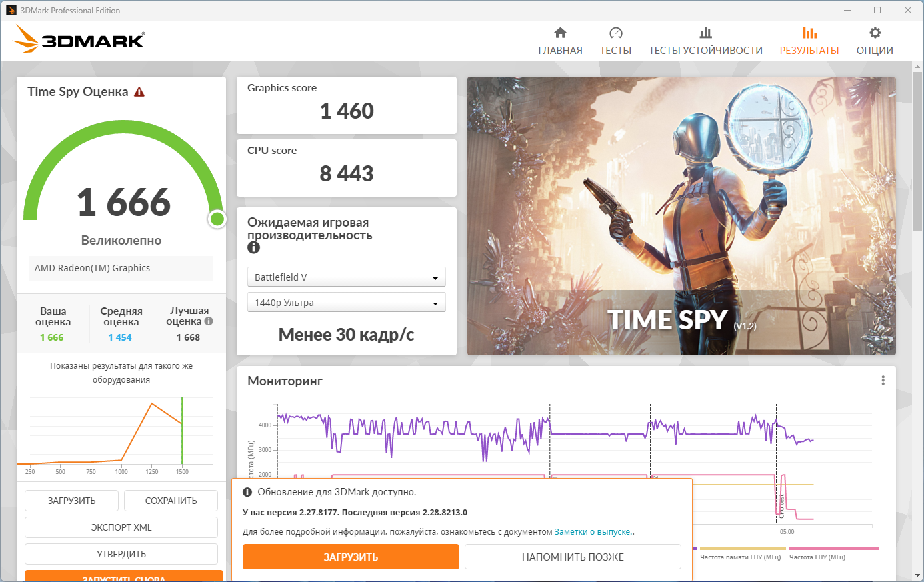Viewport: 924px width, 582px height.
Task: Open ТЕСТЫ УСТОЙЧИВОСТИ chart icon
Action: pyautogui.click(x=705, y=33)
